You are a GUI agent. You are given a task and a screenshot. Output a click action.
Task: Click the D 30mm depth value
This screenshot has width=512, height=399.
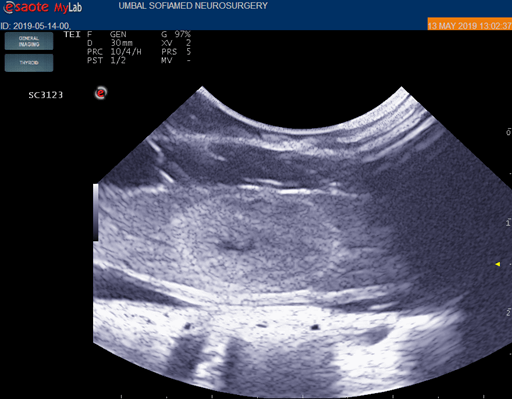pyautogui.click(x=110, y=43)
